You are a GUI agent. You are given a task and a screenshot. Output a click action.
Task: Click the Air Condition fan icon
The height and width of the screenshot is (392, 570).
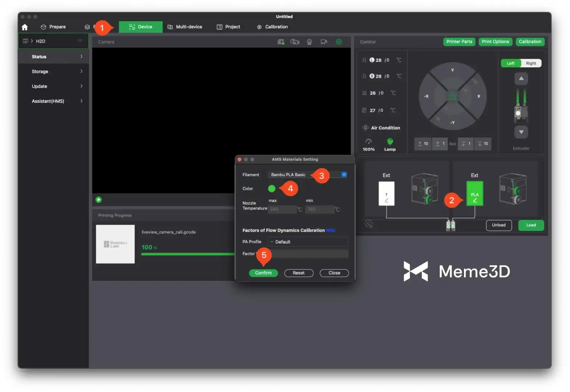tap(365, 128)
